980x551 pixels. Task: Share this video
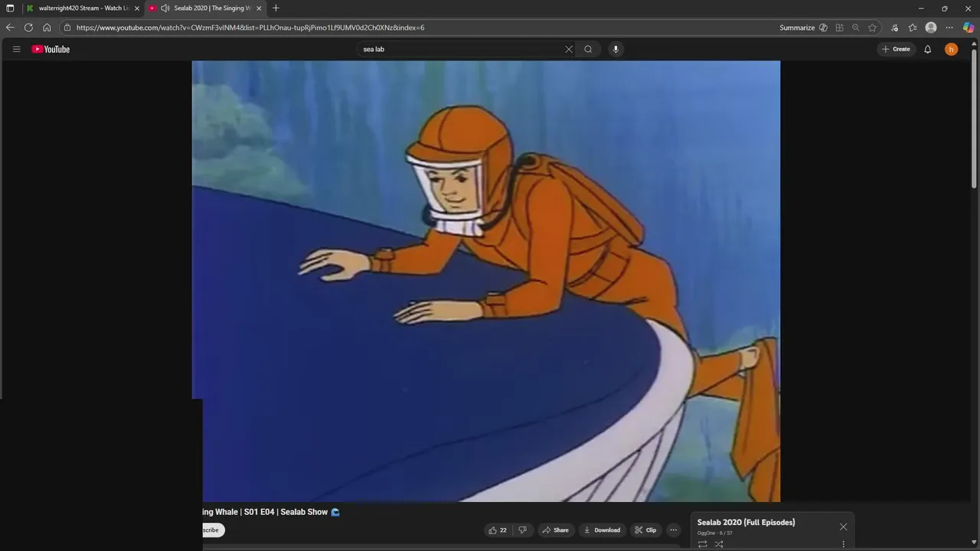click(555, 530)
